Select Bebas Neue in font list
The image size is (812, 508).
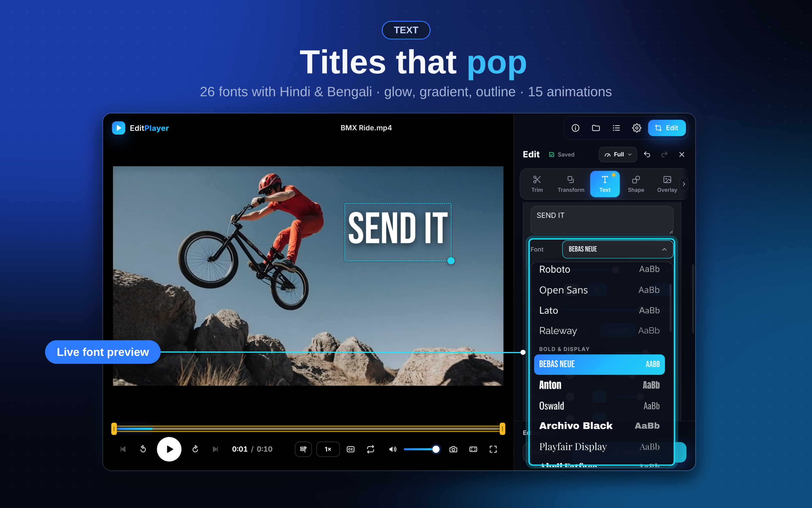(599, 364)
